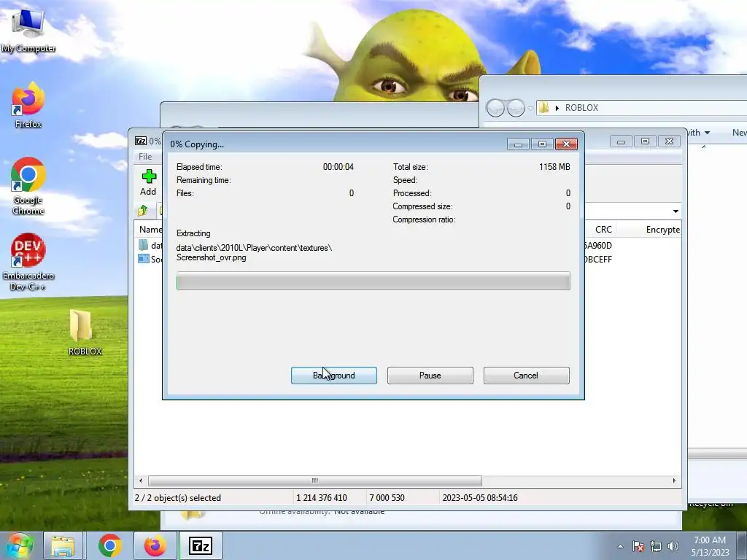Open the File menu in 7-Zip
Screen dimensions: 747x560
click(145, 157)
